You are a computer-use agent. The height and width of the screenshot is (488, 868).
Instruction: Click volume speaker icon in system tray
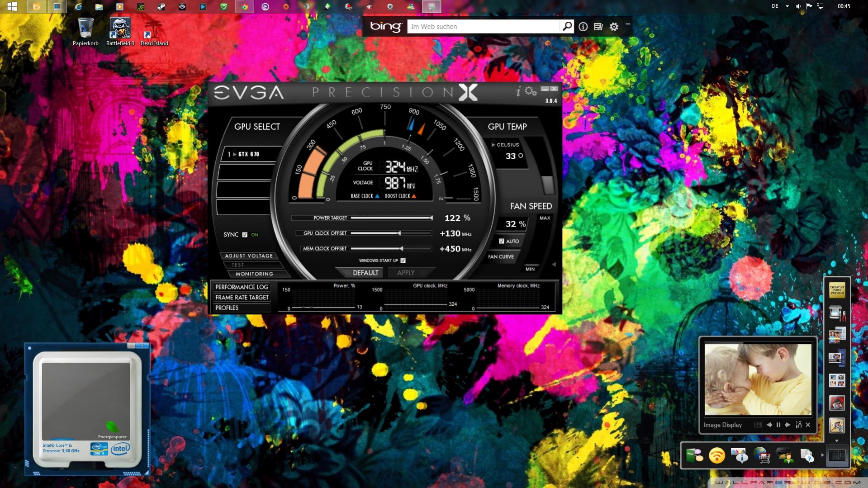click(798, 6)
